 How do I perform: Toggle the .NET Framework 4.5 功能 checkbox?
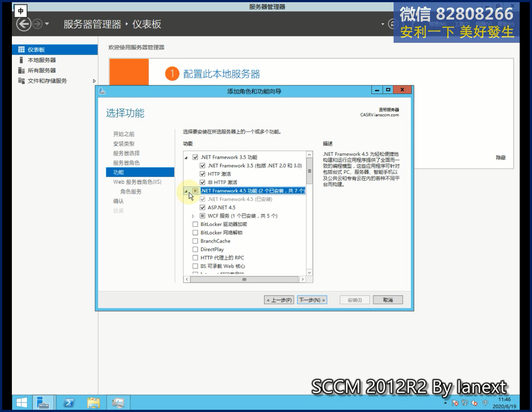(x=195, y=191)
